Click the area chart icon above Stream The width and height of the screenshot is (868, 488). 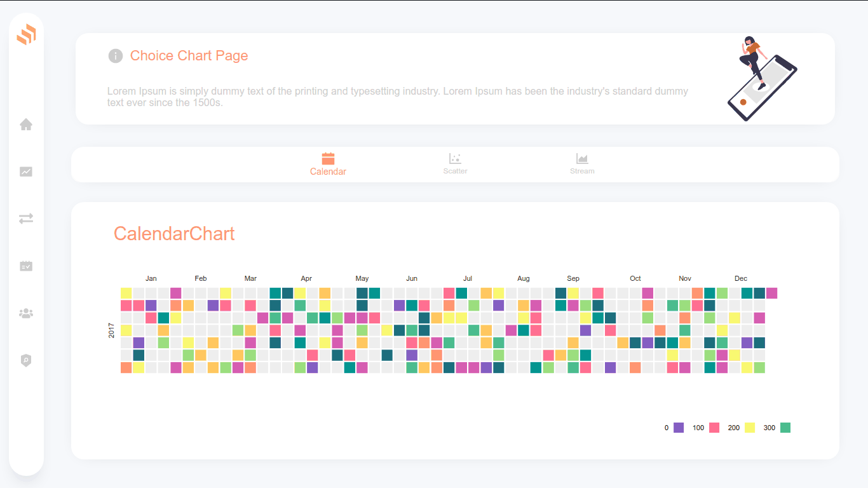point(582,158)
